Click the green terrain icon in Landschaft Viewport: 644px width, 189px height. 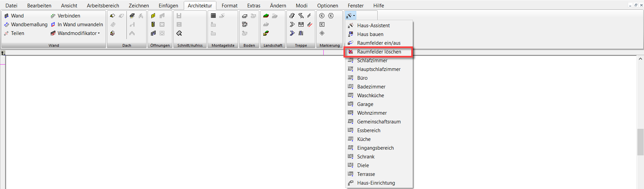(x=266, y=16)
